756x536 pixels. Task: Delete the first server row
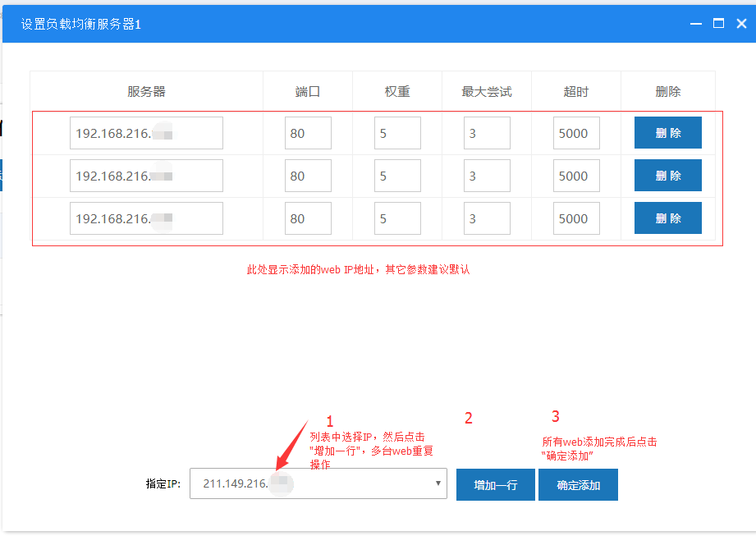pyautogui.click(x=667, y=133)
